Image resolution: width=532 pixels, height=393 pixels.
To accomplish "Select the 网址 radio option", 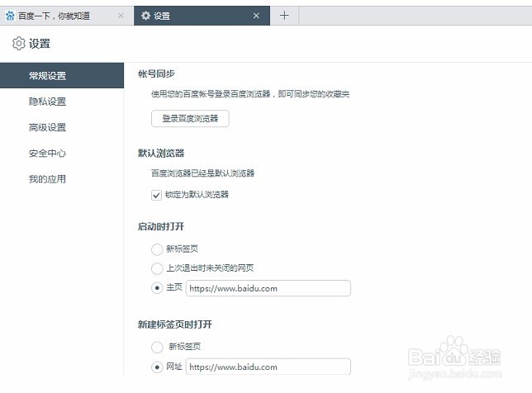I will 157,367.
